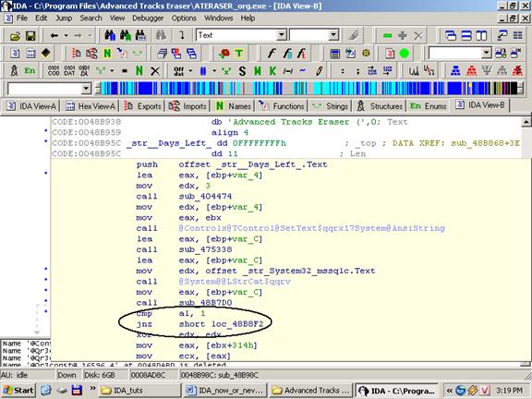Convert to code with 0101 COD icon
The image size is (532, 399).
click(54, 70)
